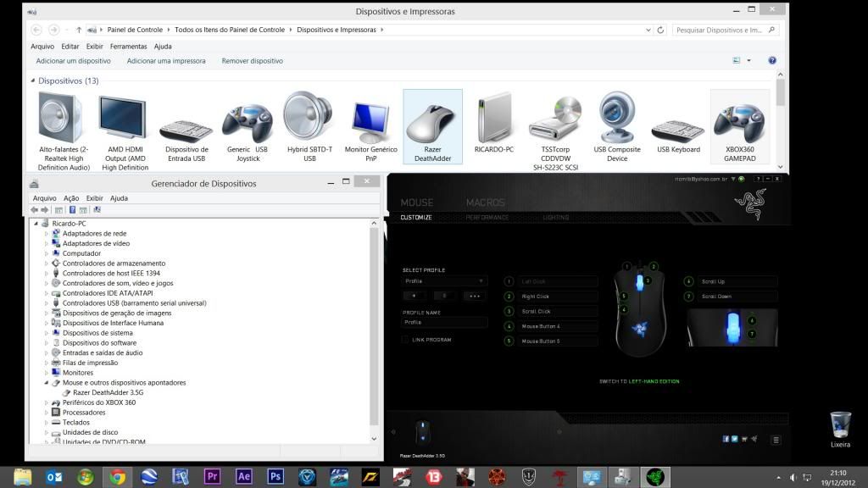Expand Adaptadores de rede node
Viewport: 868px width, 488px height.
(x=47, y=234)
